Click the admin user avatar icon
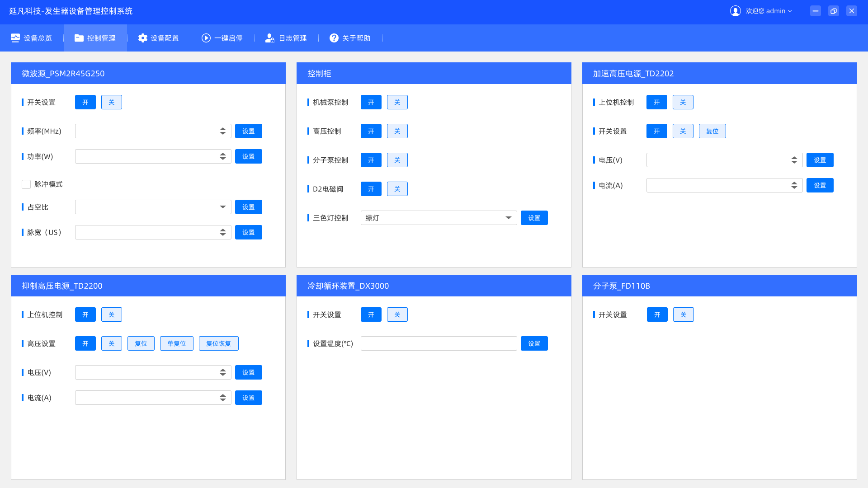This screenshot has width=868, height=488. pyautogui.click(x=736, y=11)
